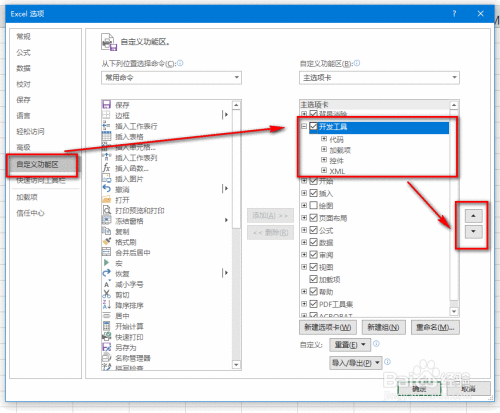This screenshot has height=413, width=500.
Task: Confirm with the 确定 button
Action: [x=419, y=389]
